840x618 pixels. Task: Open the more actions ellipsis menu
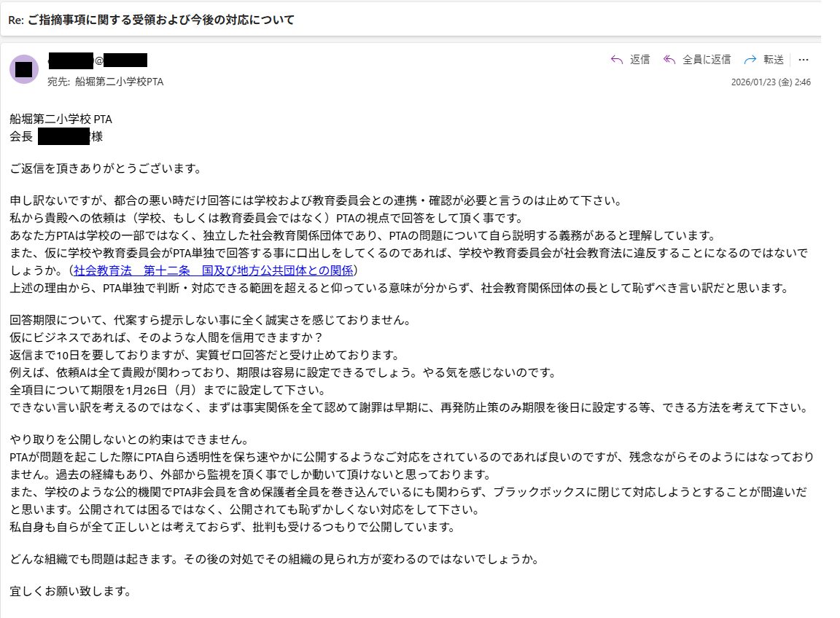coord(803,60)
